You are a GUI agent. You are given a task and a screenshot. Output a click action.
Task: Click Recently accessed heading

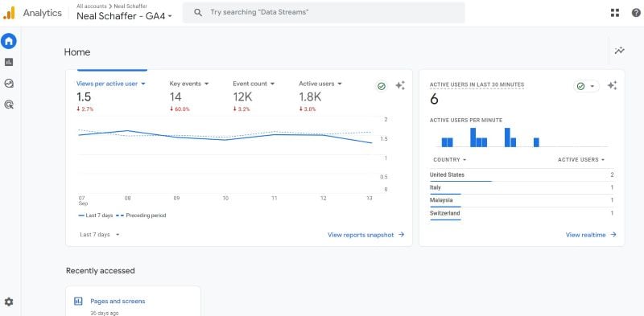pyautogui.click(x=100, y=271)
